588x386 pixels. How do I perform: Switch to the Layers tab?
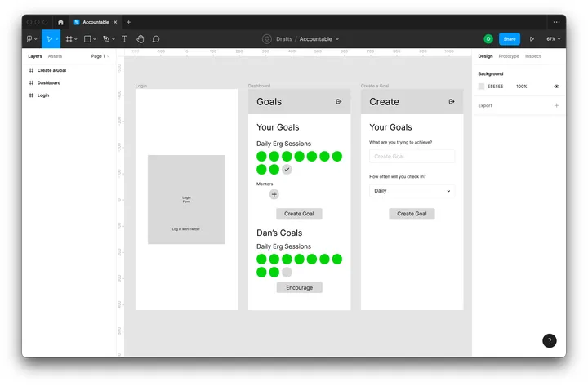[35, 56]
